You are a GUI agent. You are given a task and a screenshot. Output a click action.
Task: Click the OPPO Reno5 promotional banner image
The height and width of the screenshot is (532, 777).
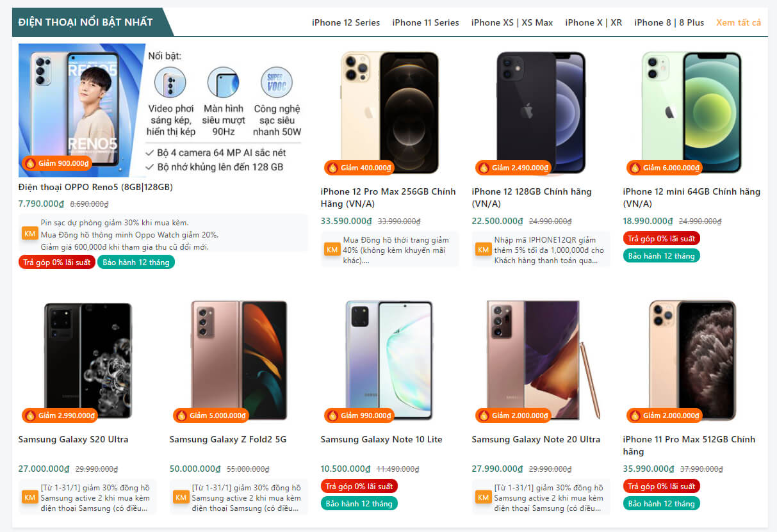(x=83, y=110)
